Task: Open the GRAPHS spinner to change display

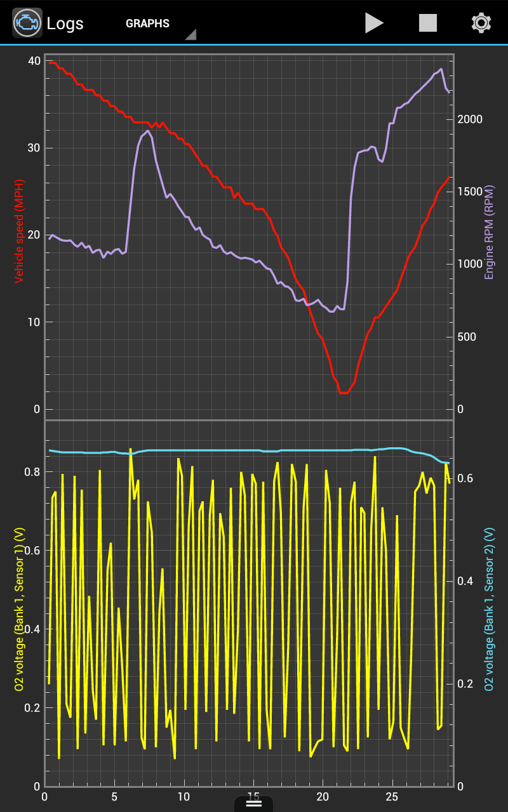Action: click(x=147, y=24)
